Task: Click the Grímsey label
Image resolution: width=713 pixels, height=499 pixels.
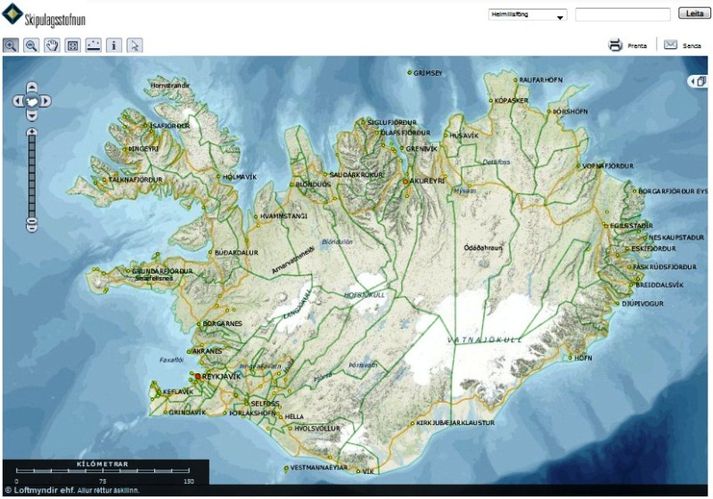Action: (x=428, y=73)
